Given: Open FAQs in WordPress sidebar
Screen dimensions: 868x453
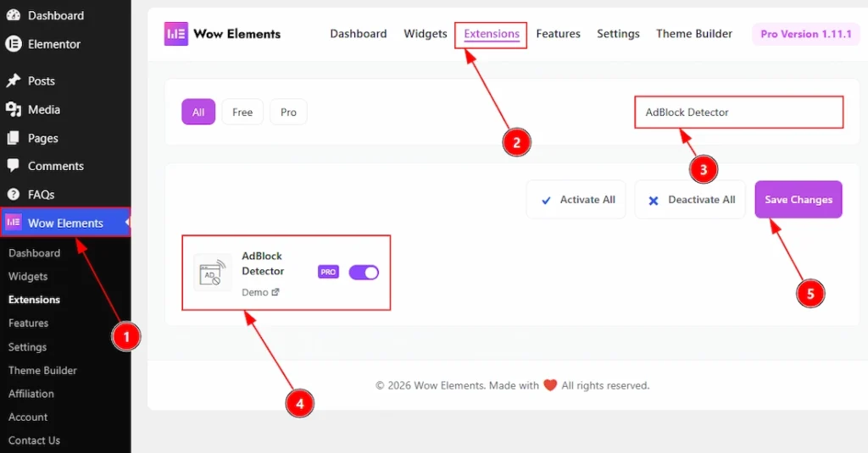Looking at the screenshot, I should (41, 195).
